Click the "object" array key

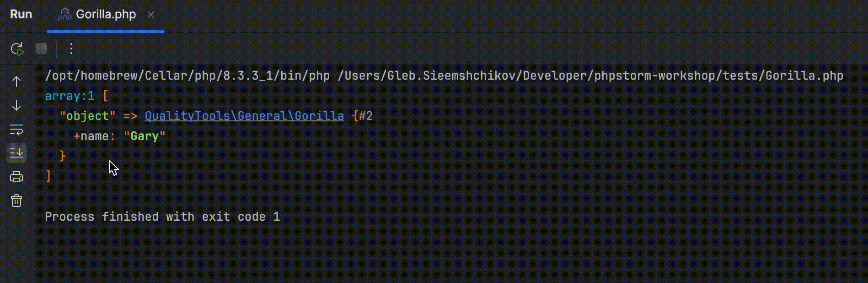tap(87, 116)
